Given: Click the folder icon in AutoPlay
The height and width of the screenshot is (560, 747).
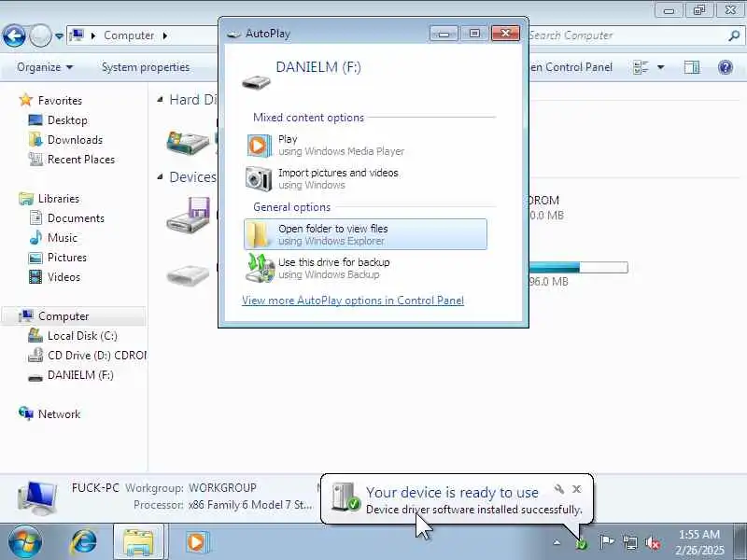Looking at the screenshot, I should click(259, 234).
